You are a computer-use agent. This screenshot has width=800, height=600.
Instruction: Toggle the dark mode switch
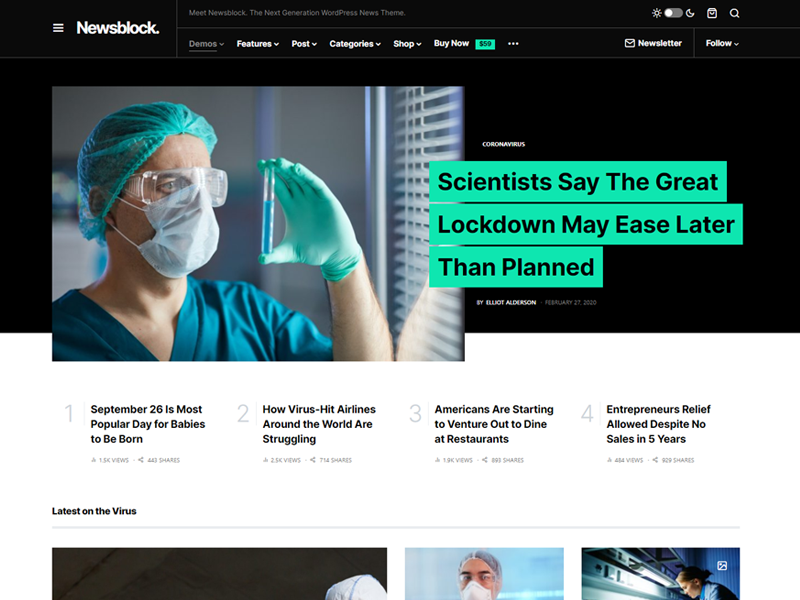point(673,13)
